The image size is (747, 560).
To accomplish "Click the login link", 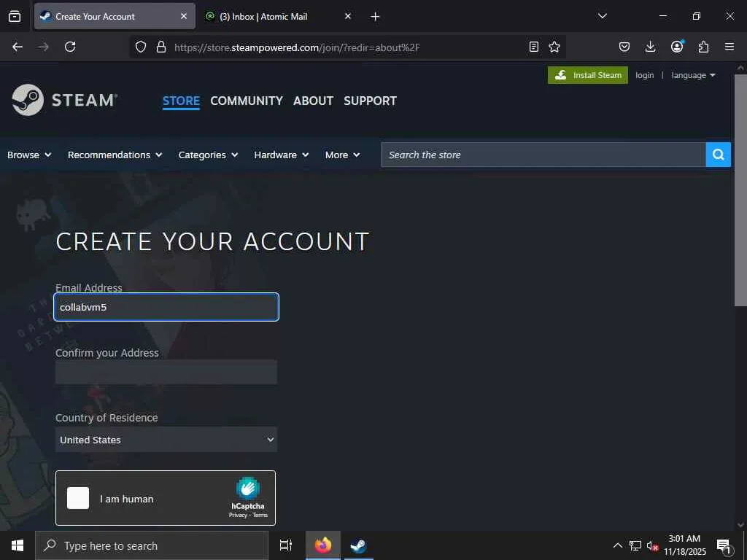I will point(645,75).
